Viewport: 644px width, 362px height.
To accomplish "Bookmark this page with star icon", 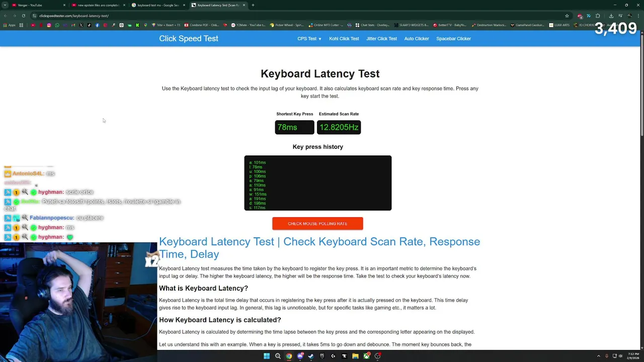I will coord(567,16).
